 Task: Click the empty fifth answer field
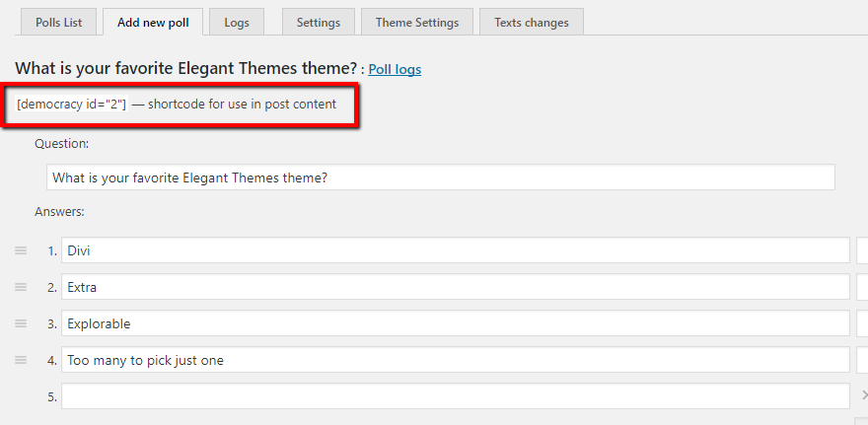[x=455, y=395]
